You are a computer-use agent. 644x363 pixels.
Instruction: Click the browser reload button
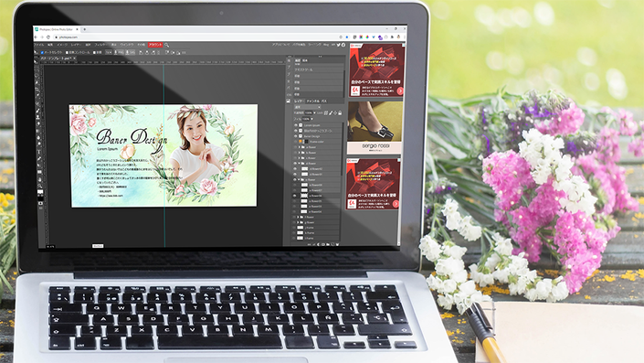[x=48, y=37]
